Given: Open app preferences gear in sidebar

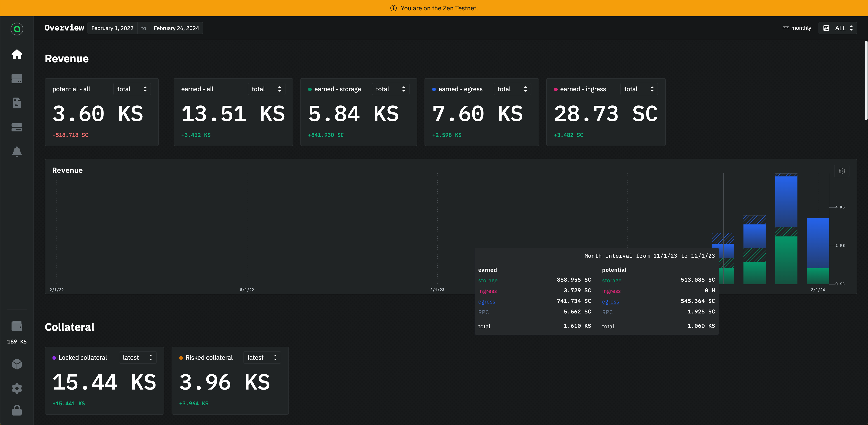Looking at the screenshot, I should pos(17,388).
